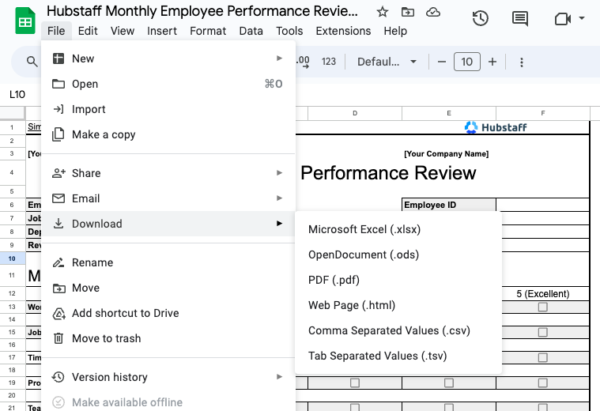Open the 123 number format menu
Screen dimensions: 600x411
coord(329,62)
